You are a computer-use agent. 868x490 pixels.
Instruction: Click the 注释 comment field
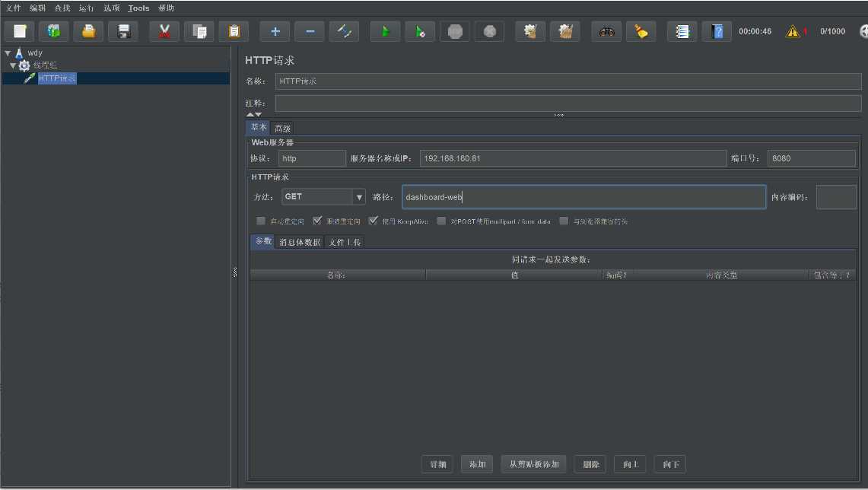568,103
